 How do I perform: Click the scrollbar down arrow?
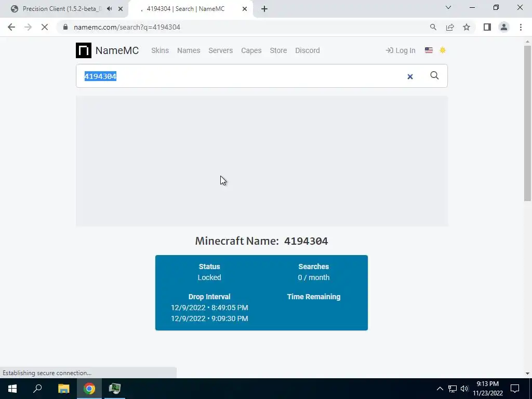click(527, 374)
